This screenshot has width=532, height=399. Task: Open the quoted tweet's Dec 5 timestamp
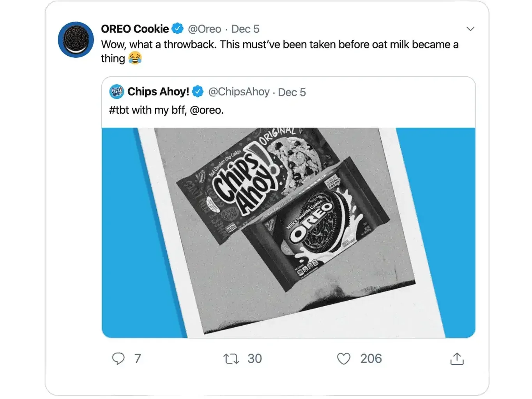coord(292,92)
